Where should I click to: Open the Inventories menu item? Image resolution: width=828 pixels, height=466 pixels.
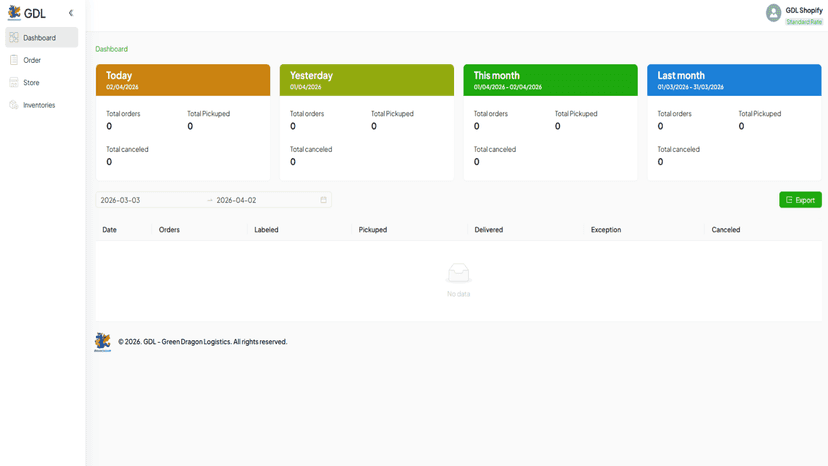[42, 105]
